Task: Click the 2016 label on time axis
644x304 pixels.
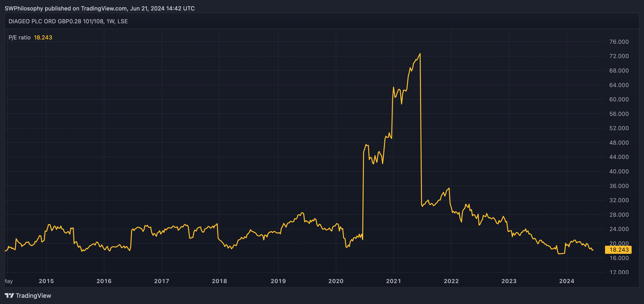Action: [x=104, y=281]
